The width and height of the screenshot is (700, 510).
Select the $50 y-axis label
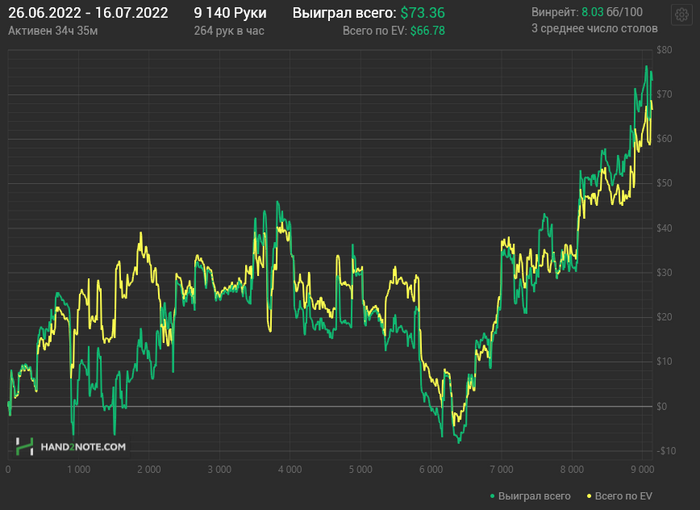664,183
